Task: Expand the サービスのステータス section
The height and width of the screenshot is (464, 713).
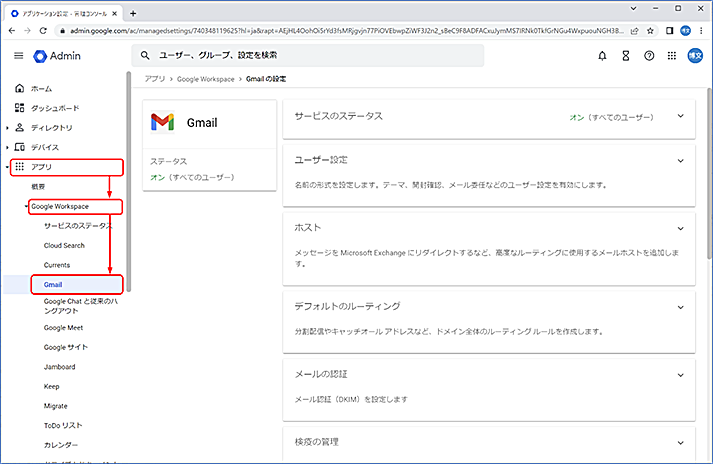Action: point(680,116)
